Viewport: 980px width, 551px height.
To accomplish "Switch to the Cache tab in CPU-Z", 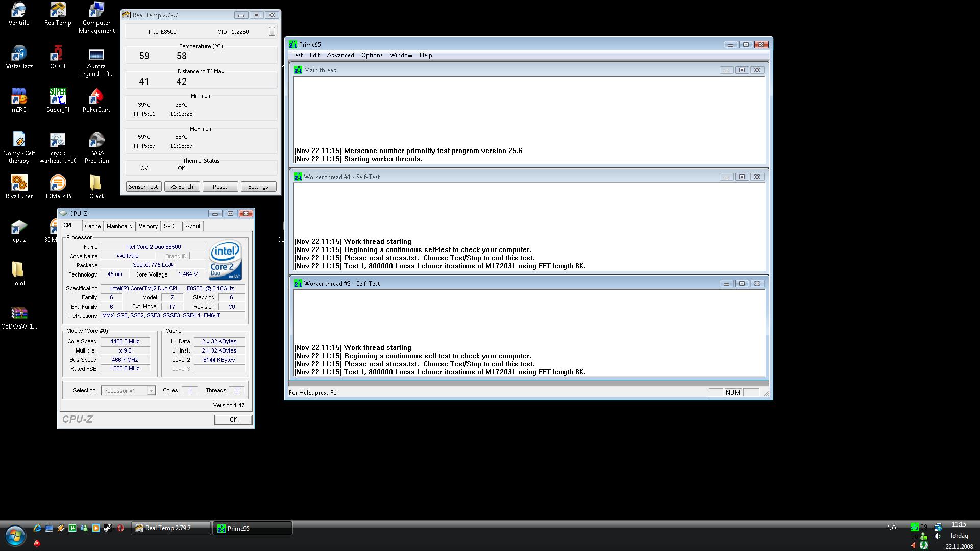I will [x=93, y=226].
